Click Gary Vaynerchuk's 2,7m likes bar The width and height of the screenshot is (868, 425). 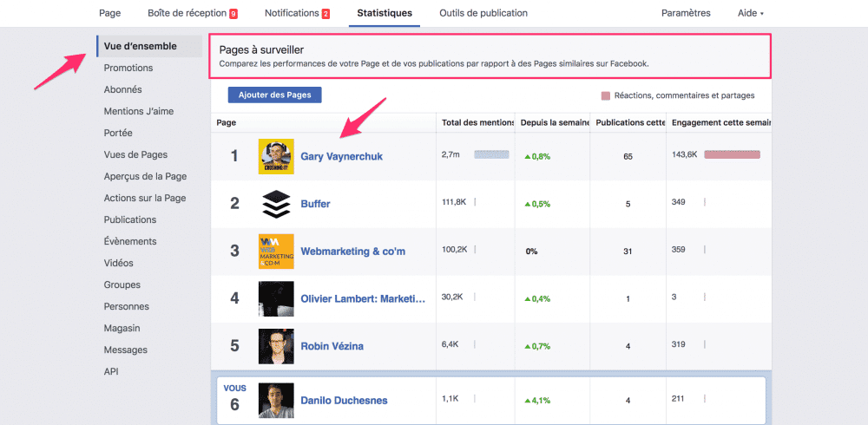pos(491,155)
